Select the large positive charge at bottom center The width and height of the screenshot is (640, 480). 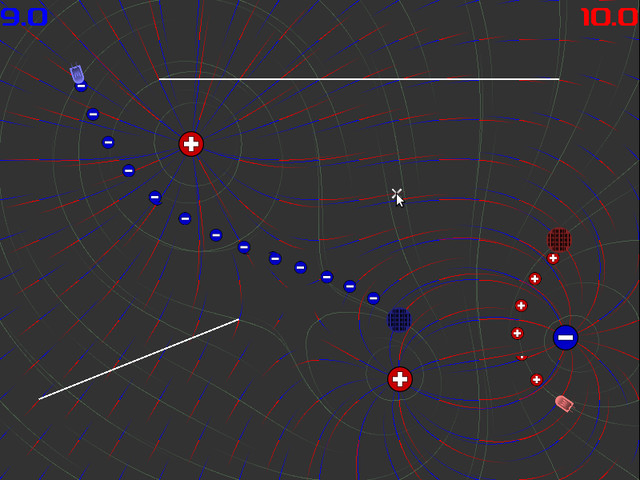[400, 379]
